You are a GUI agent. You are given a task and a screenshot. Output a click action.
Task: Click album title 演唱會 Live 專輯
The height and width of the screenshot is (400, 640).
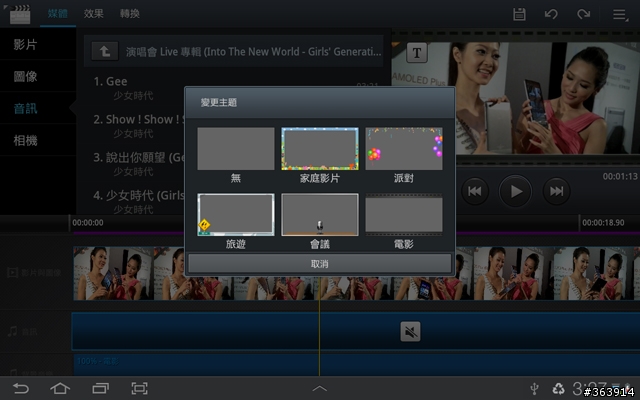253,52
